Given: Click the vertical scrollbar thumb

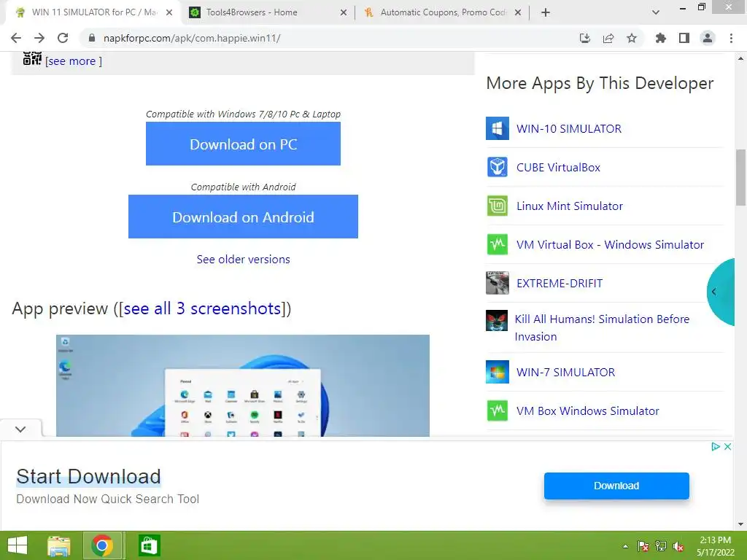Looking at the screenshot, I should pyautogui.click(x=740, y=177).
